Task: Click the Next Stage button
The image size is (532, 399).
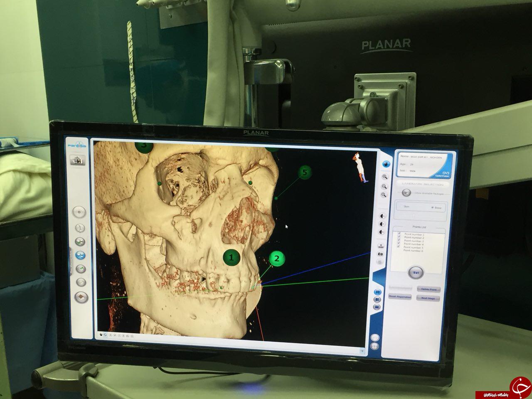Action: tap(428, 298)
